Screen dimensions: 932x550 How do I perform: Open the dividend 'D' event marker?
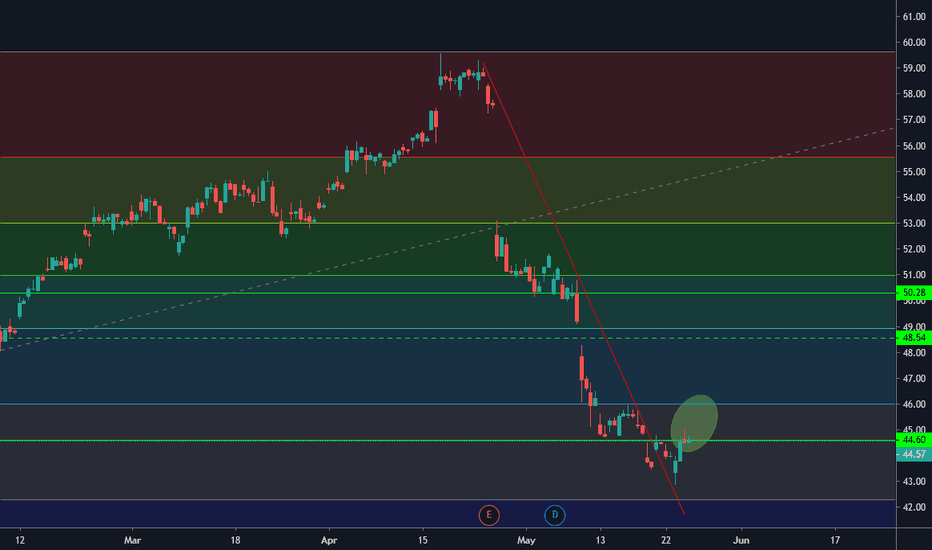coord(555,515)
